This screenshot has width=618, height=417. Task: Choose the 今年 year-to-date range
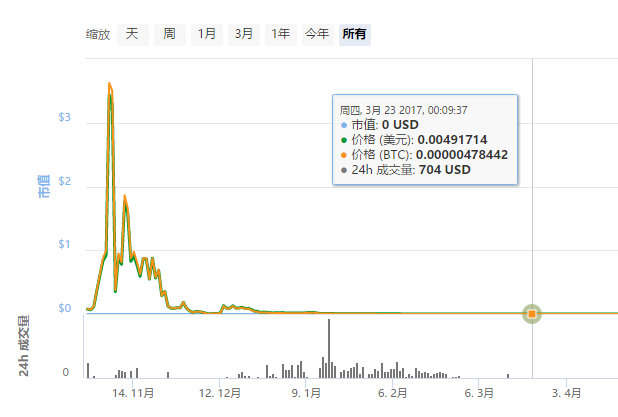click(x=317, y=34)
